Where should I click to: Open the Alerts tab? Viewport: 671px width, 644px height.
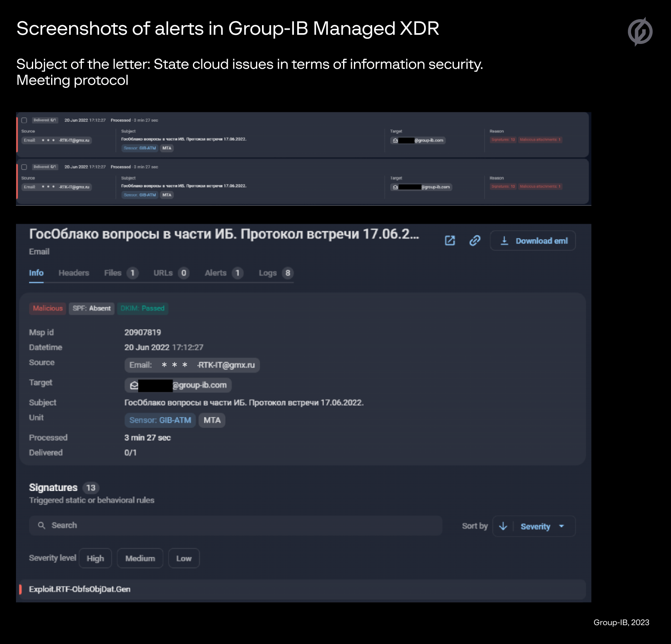tap(224, 273)
